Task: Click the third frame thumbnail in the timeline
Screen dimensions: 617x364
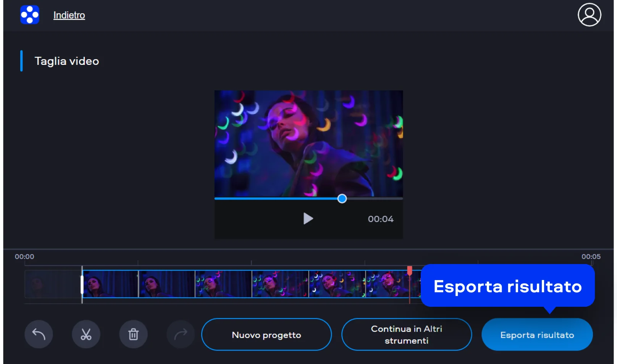Action: (x=223, y=284)
